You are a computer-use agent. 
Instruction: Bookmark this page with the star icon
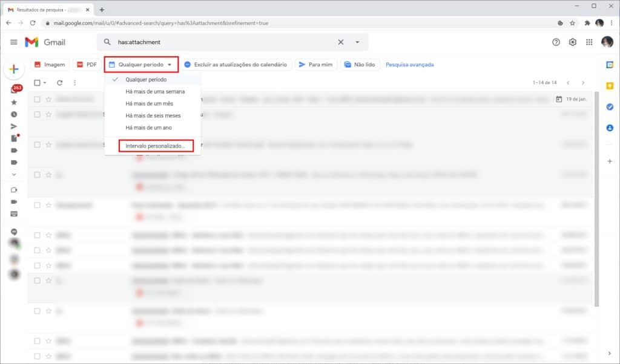tap(572, 24)
